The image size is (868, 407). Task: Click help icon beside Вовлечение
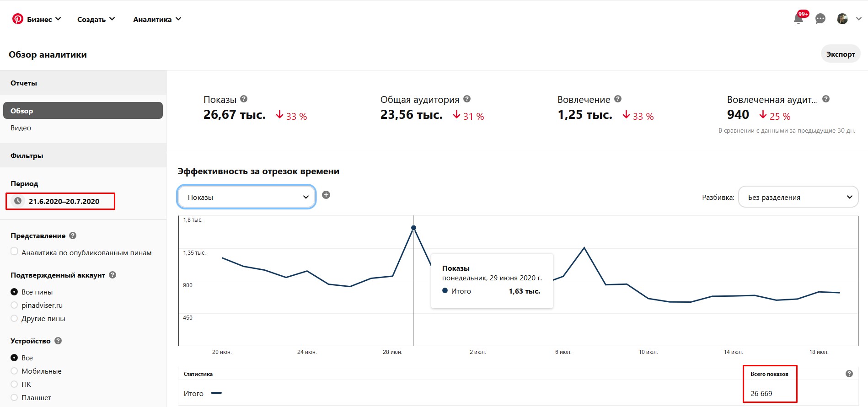pyautogui.click(x=618, y=99)
